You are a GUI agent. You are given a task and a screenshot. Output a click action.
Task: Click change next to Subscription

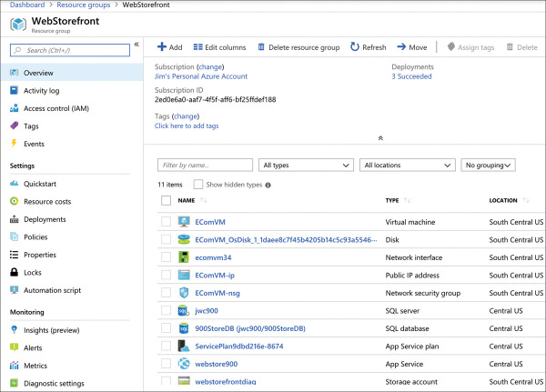tap(210, 66)
